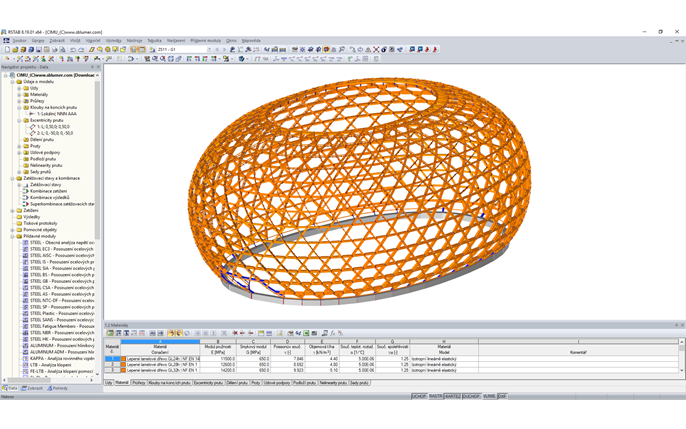Click the STEEL EC3 module icon in navigator
The width and height of the screenshot is (686, 429).
pyautogui.click(x=25, y=249)
